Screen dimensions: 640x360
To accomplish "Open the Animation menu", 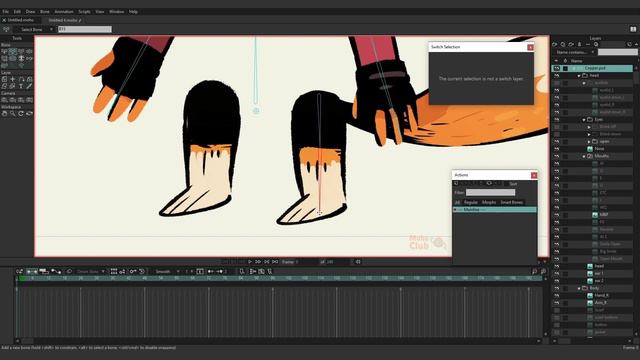I will coord(64,12).
